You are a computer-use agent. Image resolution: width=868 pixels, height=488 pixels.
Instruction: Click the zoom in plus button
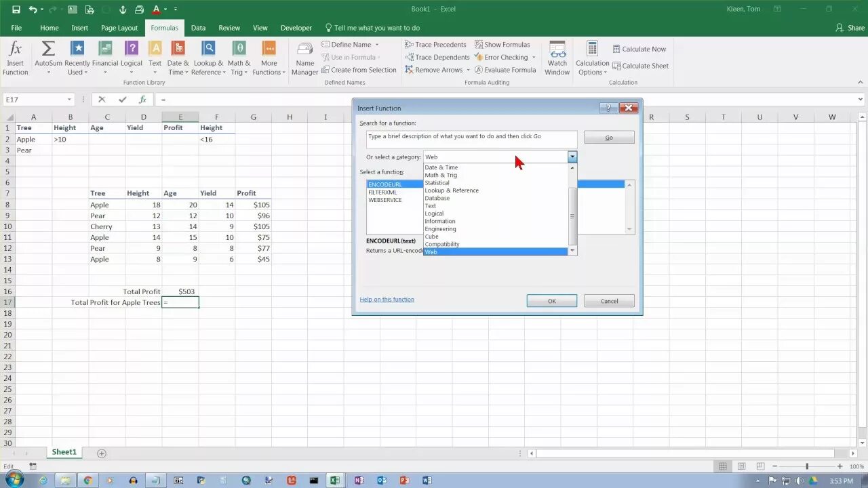click(840, 466)
